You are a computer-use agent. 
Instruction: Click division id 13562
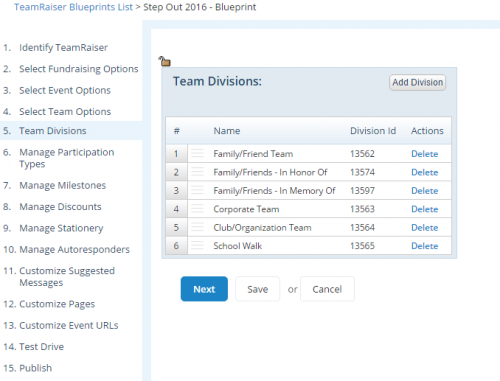coord(362,154)
